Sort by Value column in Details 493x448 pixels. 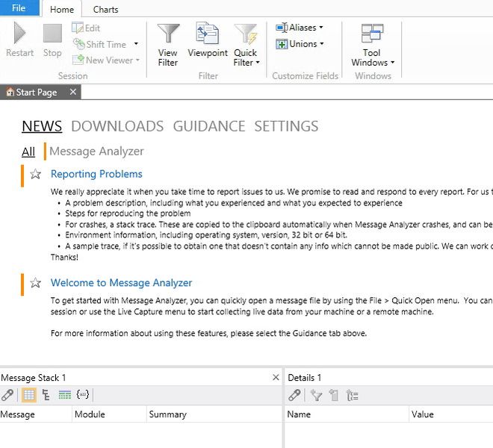coord(451,414)
